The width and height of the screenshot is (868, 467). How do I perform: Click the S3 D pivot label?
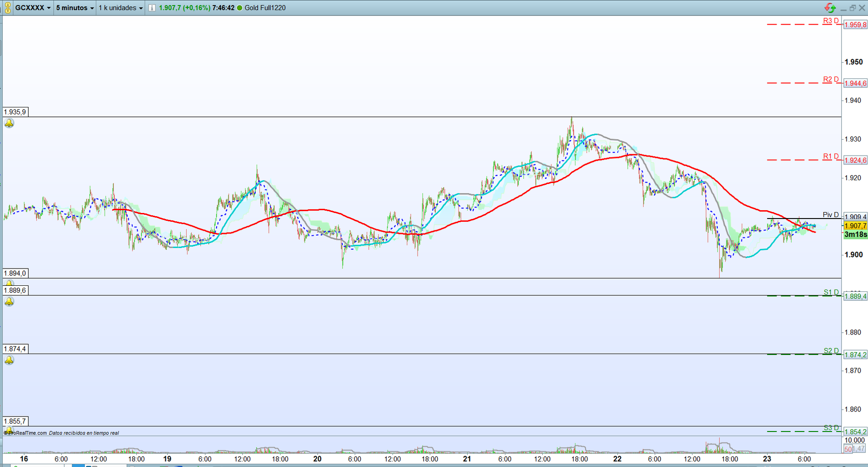[831, 428]
